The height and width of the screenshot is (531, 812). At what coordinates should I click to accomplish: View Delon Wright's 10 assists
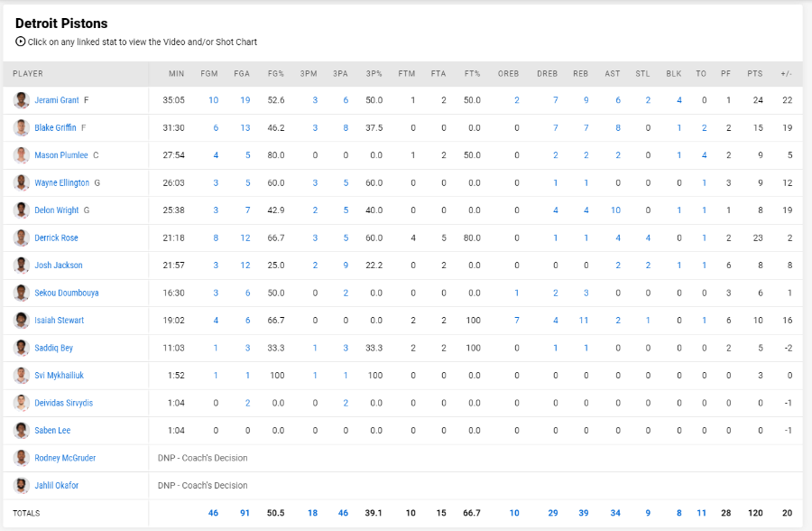[x=615, y=210]
